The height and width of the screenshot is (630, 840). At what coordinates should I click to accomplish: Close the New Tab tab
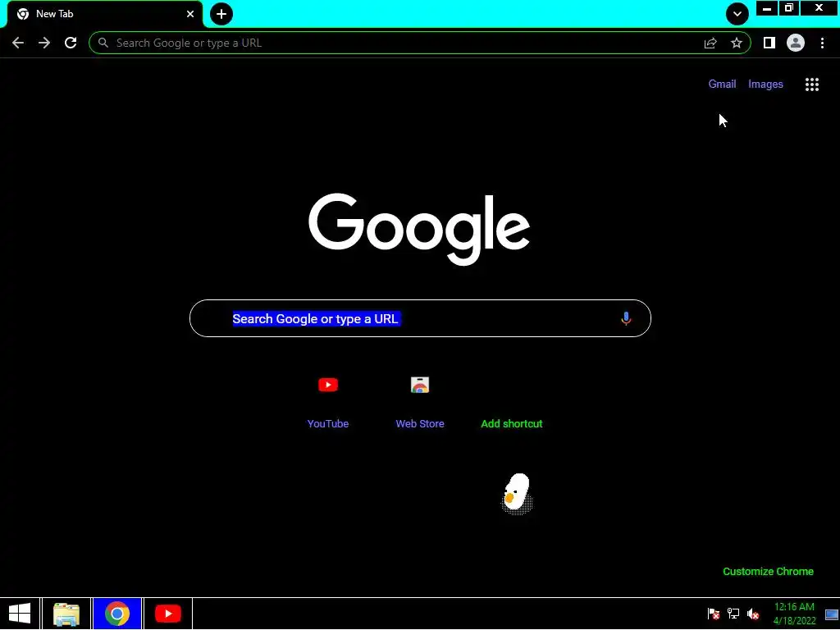[190, 14]
